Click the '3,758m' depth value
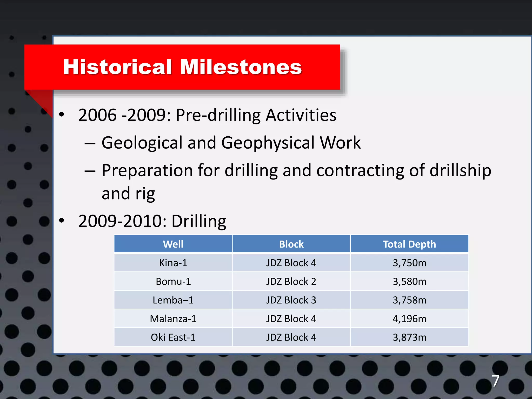 coord(409,300)
